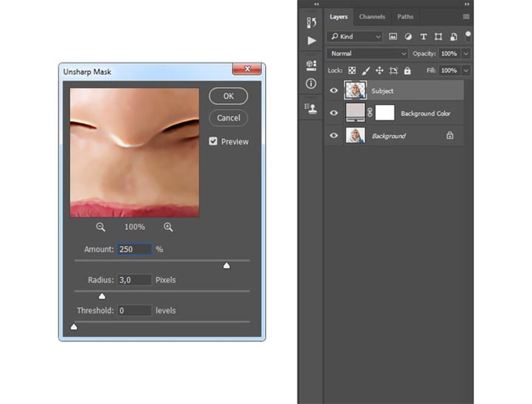532x404 pixels.
Task: Filter layers by smart objects icon
Action: (x=454, y=36)
